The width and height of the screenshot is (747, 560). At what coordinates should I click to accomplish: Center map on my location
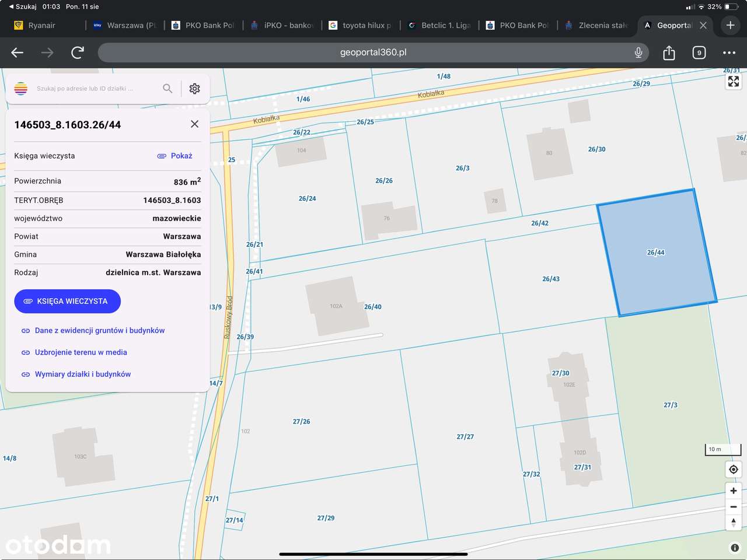point(733,470)
